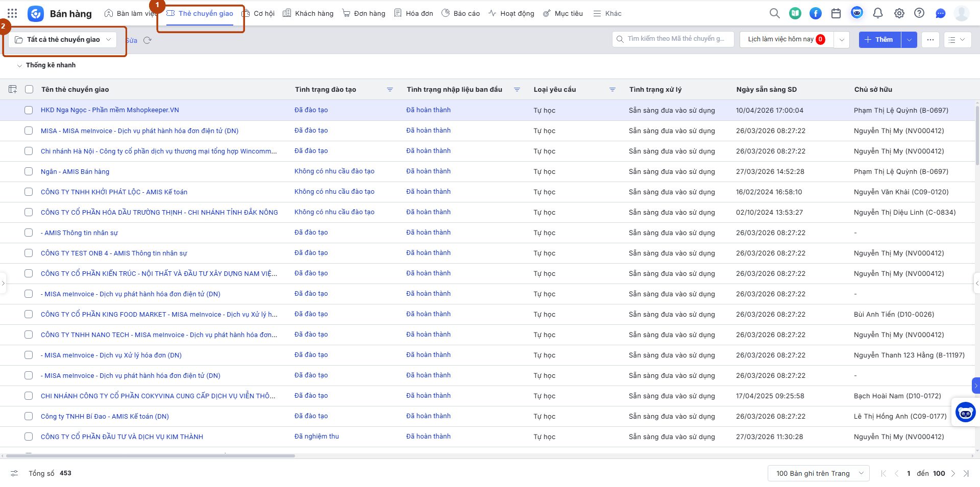This screenshot has height=487, width=980.
Task: Open the blue side tab arrow on right edge
Action: (x=976, y=386)
